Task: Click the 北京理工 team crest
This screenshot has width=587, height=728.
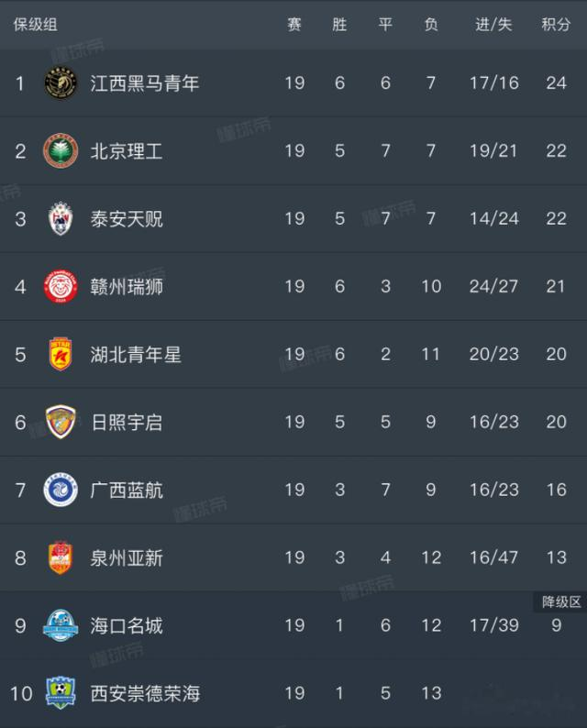Action: (x=61, y=151)
